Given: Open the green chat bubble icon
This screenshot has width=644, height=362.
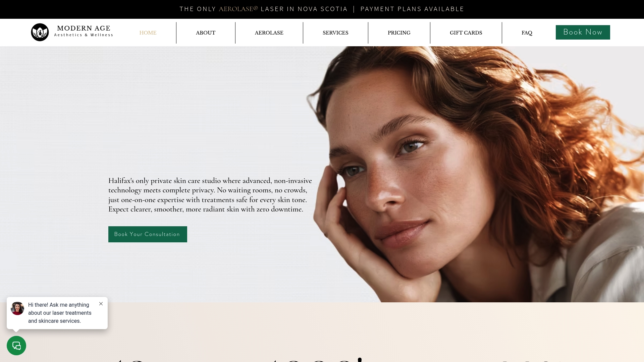Looking at the screenshot, I should [16, 346].
